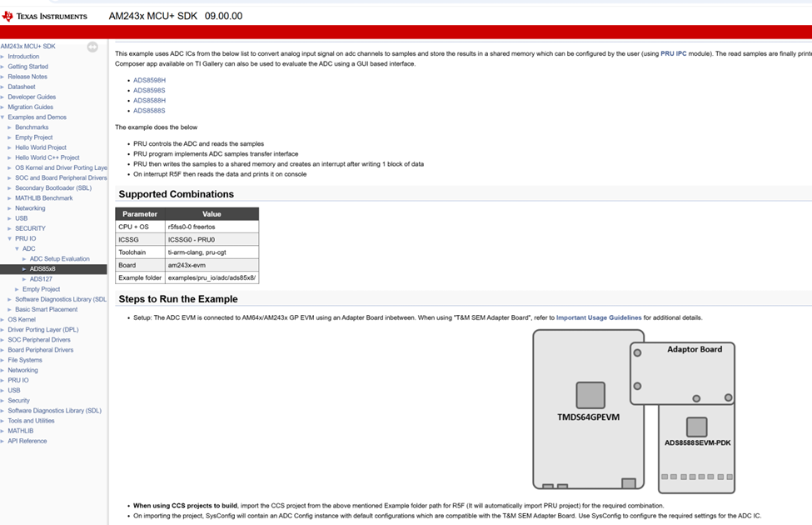Open File Systems section
Image resolution: width=812 pixels, height=525 pixels.
[x=25, y=360]
